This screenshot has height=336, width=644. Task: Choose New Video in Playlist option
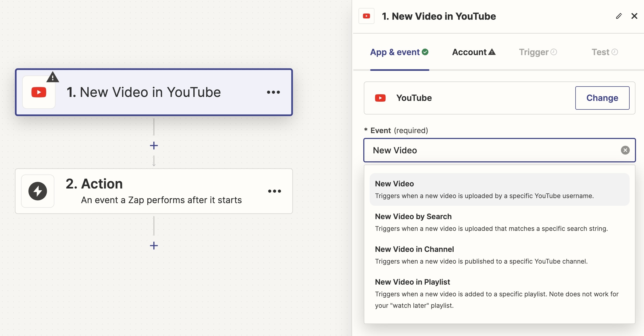point(500,293)
